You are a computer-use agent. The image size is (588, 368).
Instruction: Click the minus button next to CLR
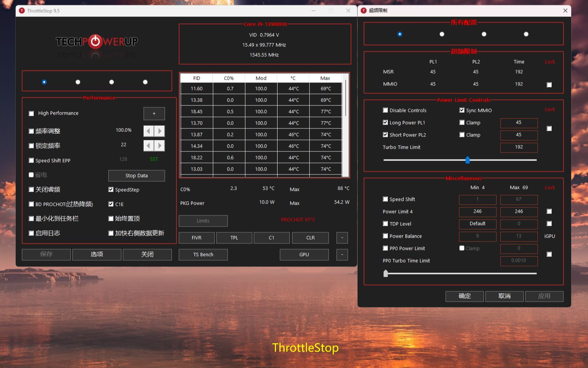point(342,238)
